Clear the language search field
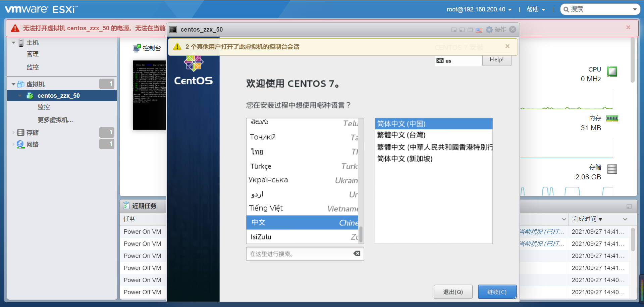The height and width of the screenshot is (307, 644). (357, 254)
